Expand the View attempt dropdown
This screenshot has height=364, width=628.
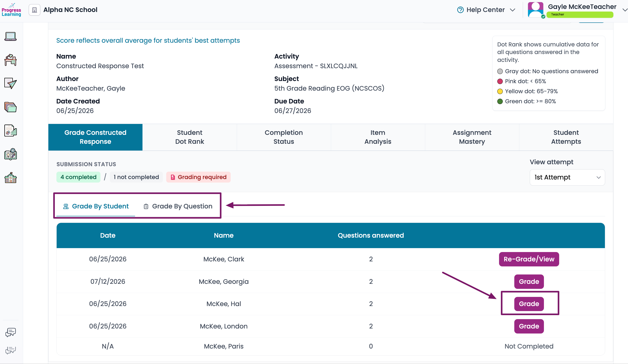567,177
